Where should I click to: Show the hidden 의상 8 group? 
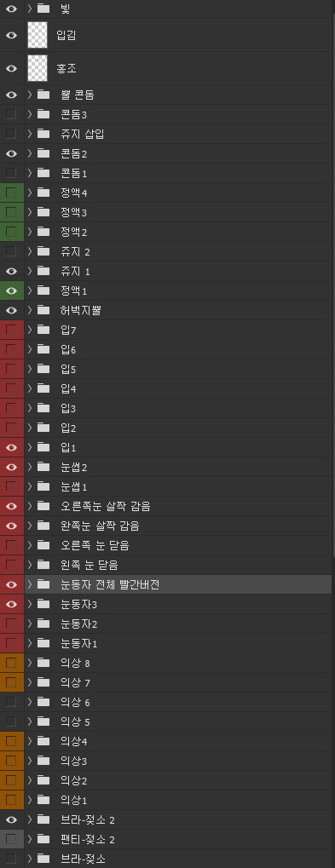11,664
